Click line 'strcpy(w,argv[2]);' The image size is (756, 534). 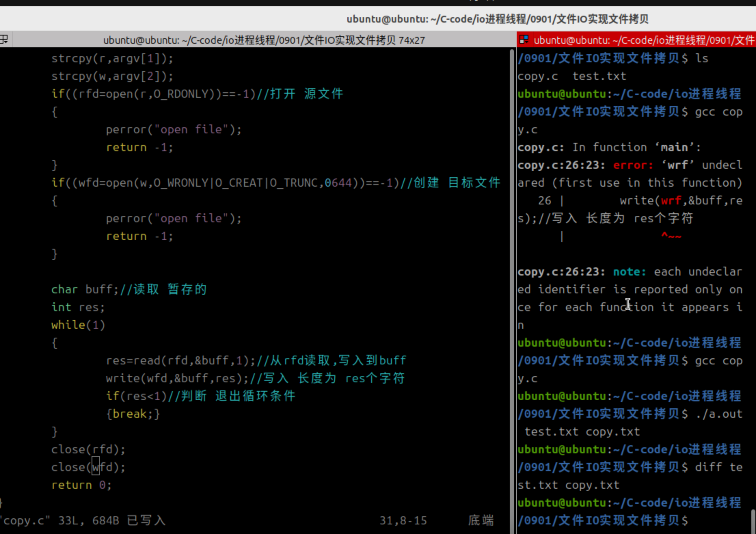pos(112,76)
